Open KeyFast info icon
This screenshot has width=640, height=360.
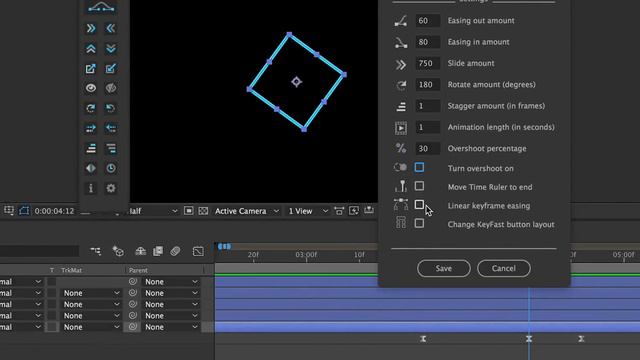pos(91,188)
